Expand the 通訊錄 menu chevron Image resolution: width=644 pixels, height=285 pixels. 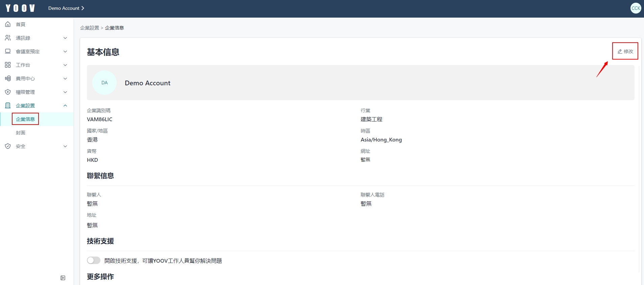(65, 38)
